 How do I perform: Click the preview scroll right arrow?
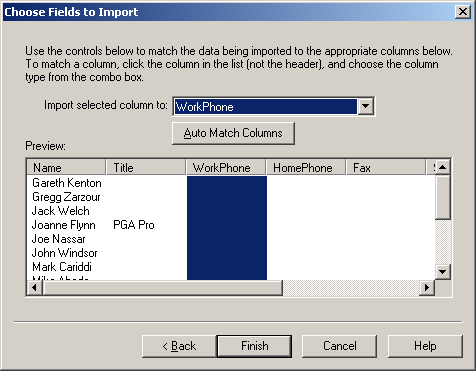[427, 288]
